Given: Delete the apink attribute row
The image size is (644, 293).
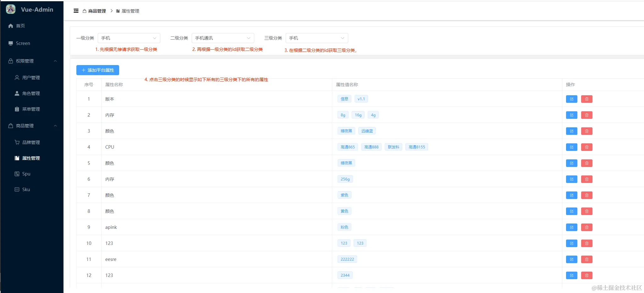Looking at the screenshot, I should point(586,227).
